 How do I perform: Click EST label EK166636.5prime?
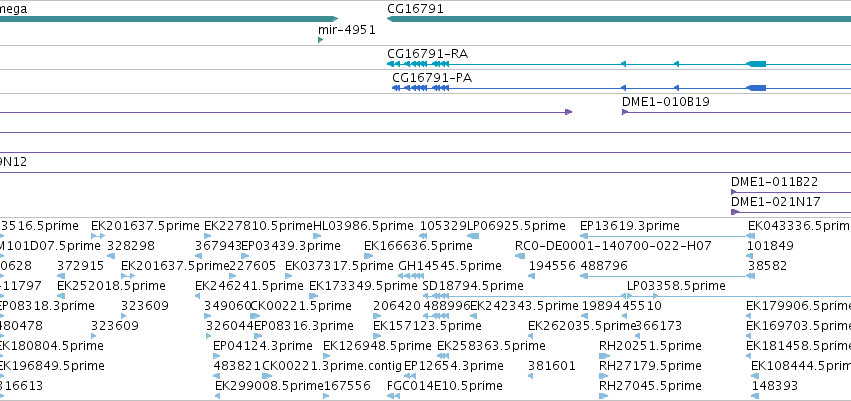point(418,246)
